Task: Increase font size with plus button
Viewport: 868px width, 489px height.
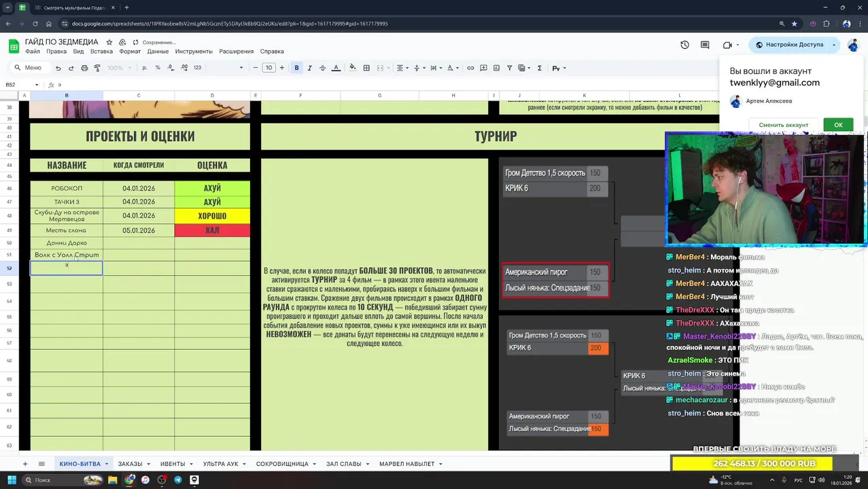Action: pyautogui.click(x=281, y=68)
